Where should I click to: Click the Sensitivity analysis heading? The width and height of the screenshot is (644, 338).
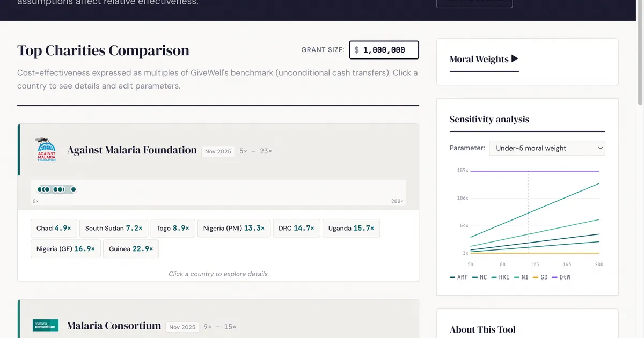click(x=489, y=119)
